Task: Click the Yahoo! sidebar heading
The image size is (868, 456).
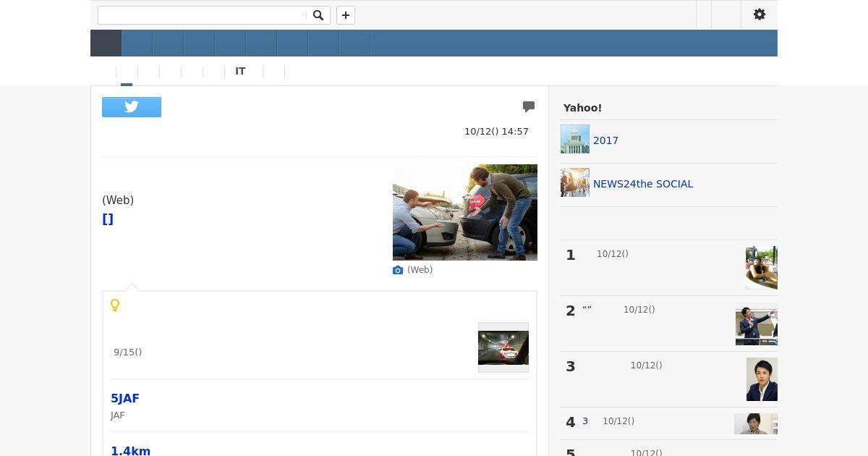Action: tap(582, 108)
